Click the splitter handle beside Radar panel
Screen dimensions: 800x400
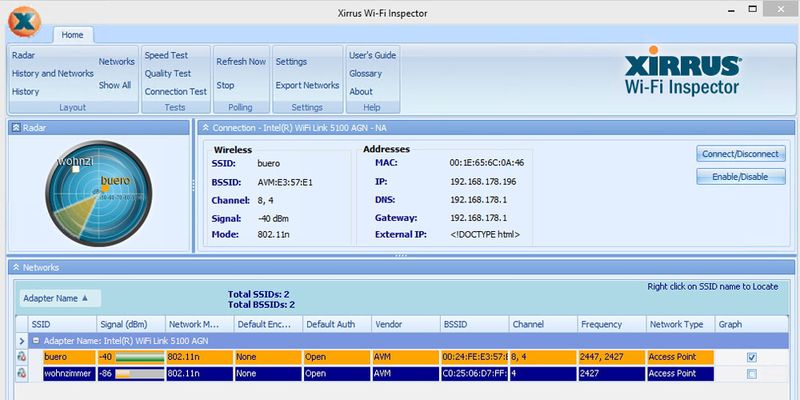(x=193, y=186)
